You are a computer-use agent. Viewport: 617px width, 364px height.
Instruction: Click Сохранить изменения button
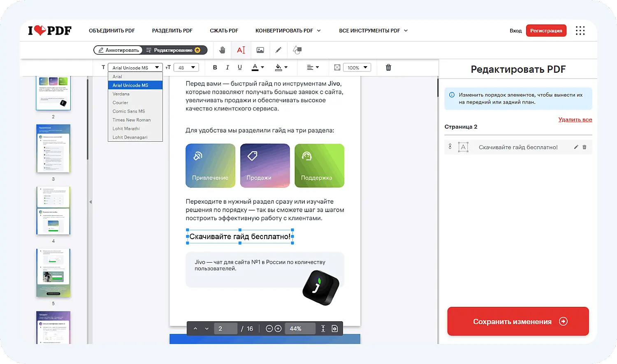click(518, 321)
